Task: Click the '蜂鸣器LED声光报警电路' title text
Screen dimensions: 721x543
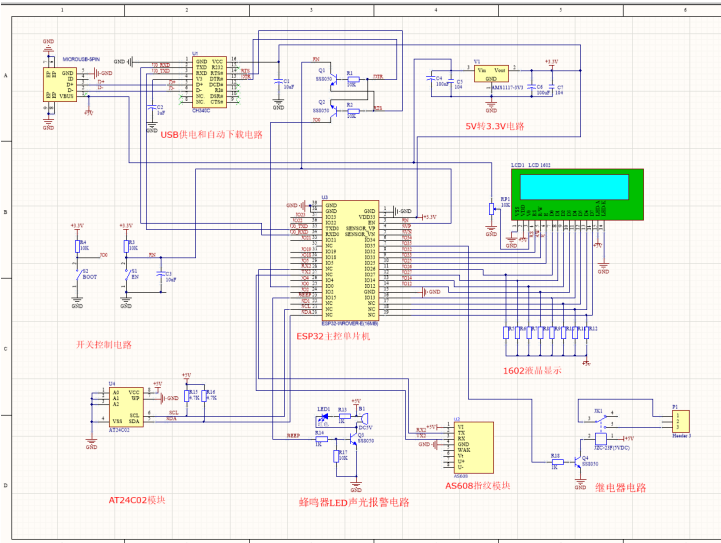Action: click(x=354, y=502)
